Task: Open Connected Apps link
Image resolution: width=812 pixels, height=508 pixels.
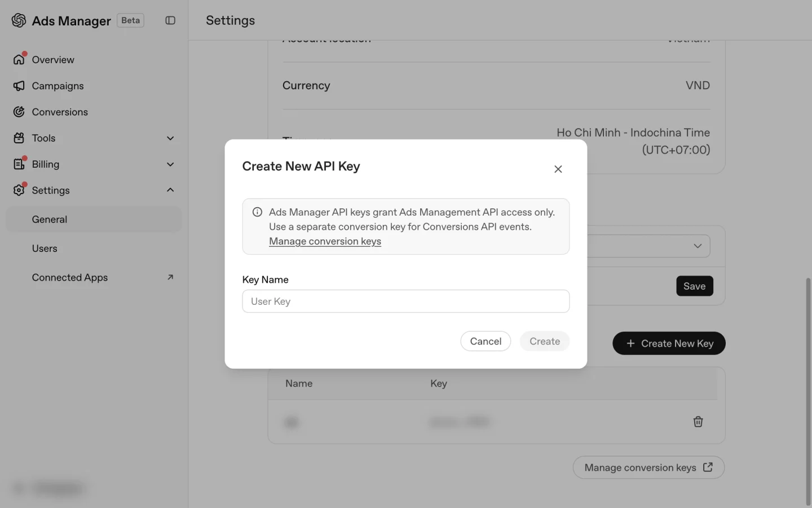Action: [x=94, y=277]
